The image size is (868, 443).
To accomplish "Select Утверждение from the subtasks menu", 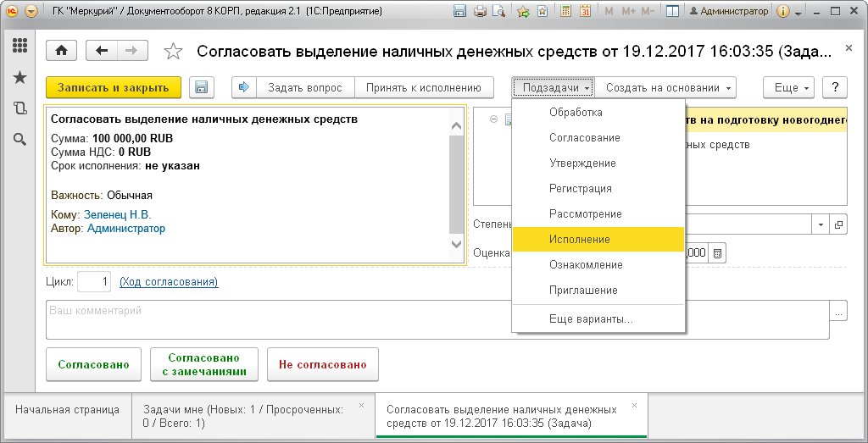I will click(599, 163).
